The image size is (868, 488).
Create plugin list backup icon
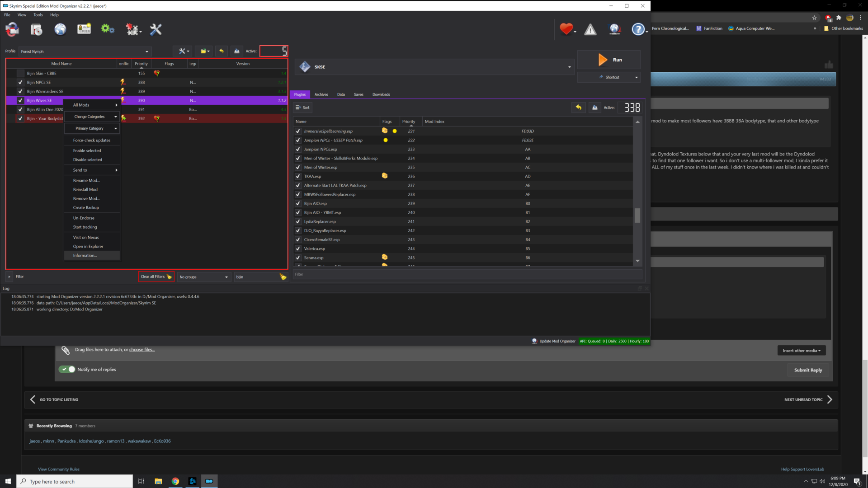coord(594,108)
